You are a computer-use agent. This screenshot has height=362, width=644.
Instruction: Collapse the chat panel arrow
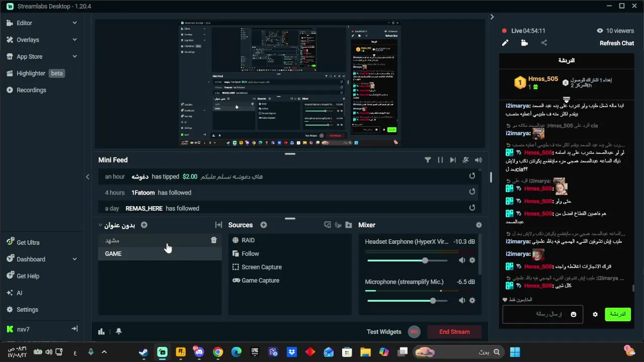point(492,17)
